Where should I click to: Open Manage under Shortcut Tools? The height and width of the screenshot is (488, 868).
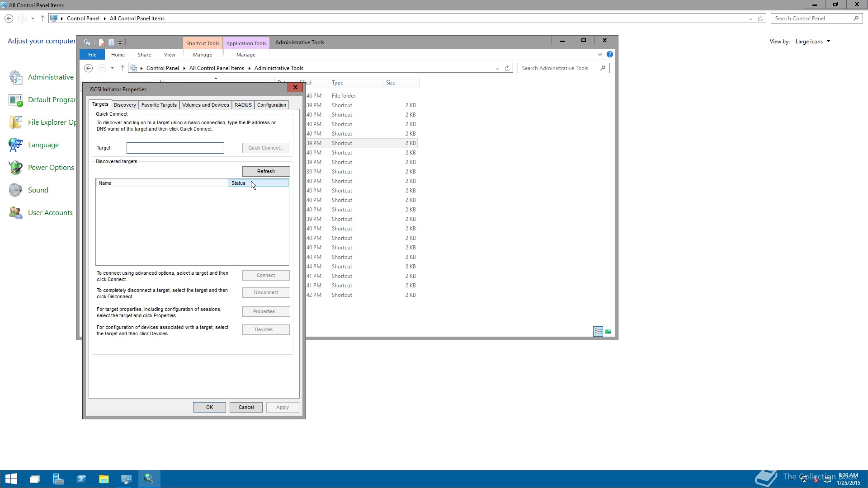click(203, 55)
